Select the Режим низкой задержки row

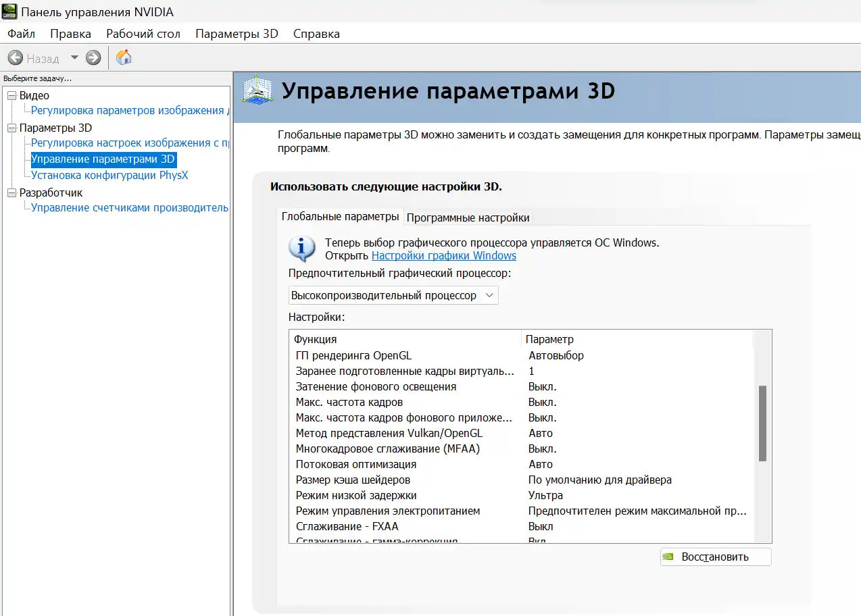[355, 495]
